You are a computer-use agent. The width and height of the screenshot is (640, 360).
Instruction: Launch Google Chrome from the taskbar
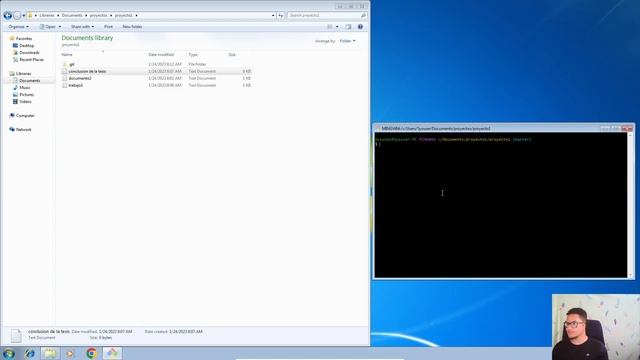coord(91,353)
